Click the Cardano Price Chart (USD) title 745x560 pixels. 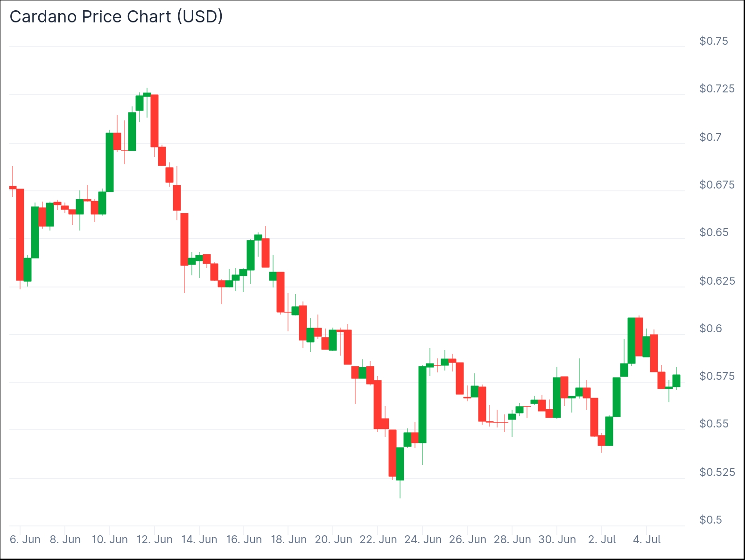(116, 17)
